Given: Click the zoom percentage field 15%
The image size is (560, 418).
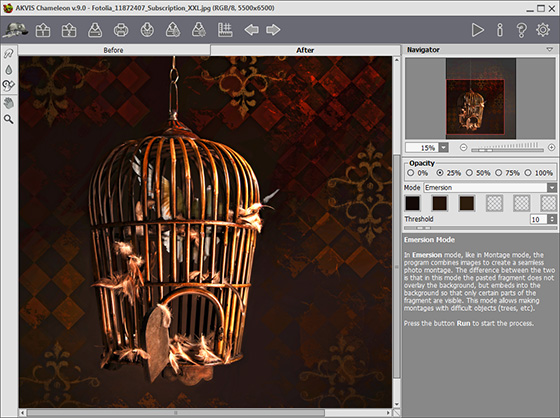Looking at the screenshot, I should 422,148.
